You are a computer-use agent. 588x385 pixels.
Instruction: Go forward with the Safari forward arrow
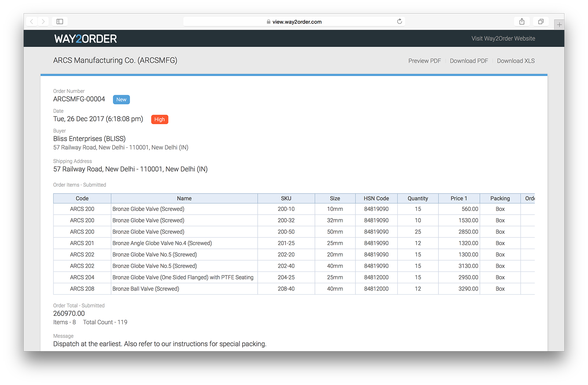[43, 22]
